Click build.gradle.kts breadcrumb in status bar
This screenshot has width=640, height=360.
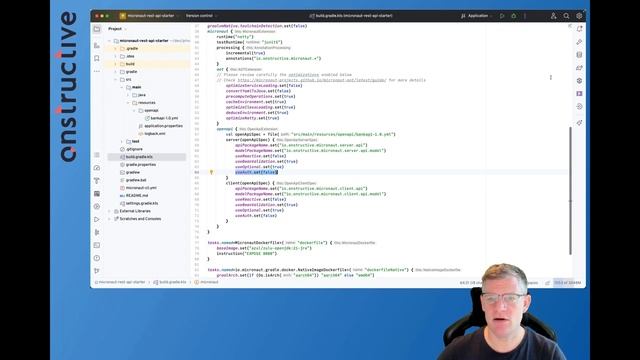pyautogui.click(x=170, y=282)
